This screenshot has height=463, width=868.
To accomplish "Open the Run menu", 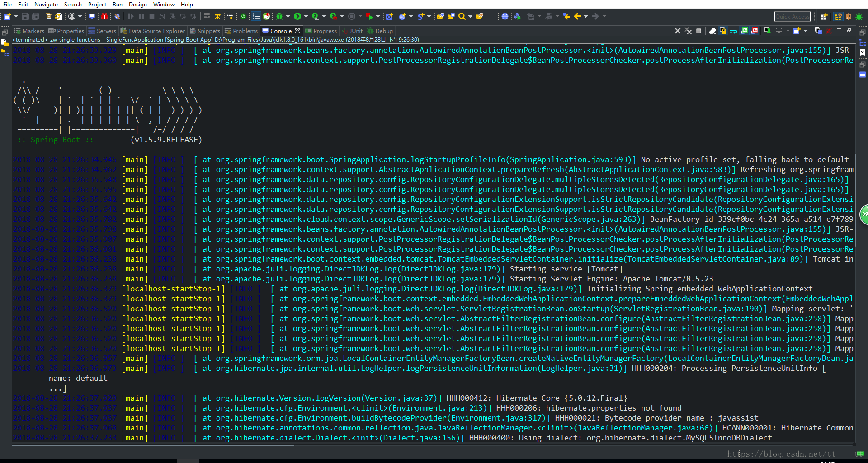I will click(118, 4).
